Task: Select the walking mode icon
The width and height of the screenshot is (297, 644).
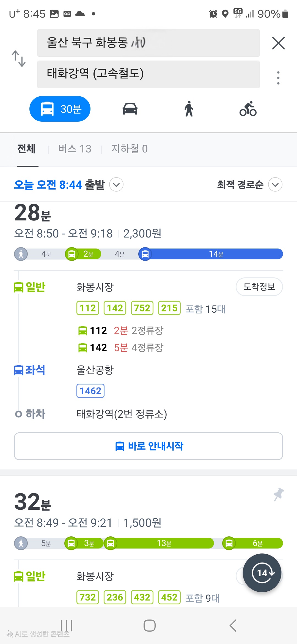Action: tap(189, 109)
